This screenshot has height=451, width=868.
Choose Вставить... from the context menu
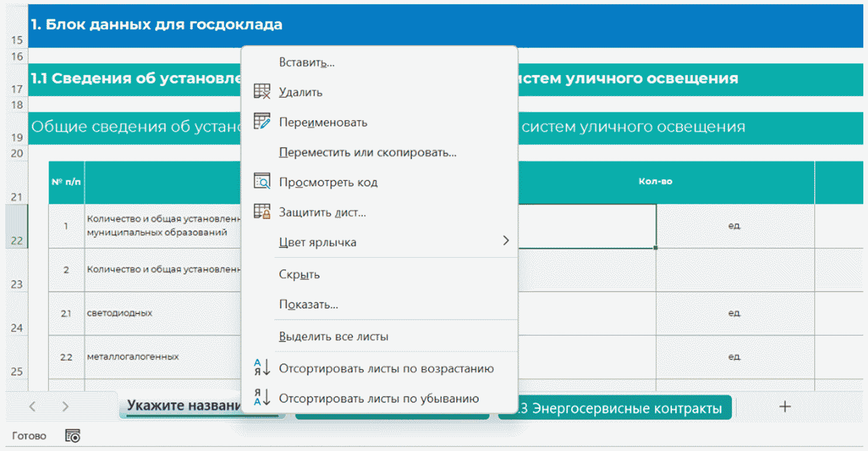click(307, 63)
